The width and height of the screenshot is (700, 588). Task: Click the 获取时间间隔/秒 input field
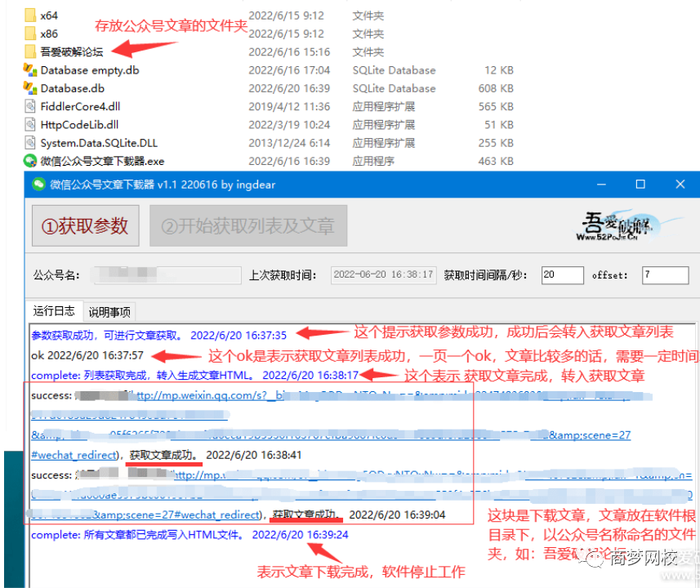click(562, 275)
